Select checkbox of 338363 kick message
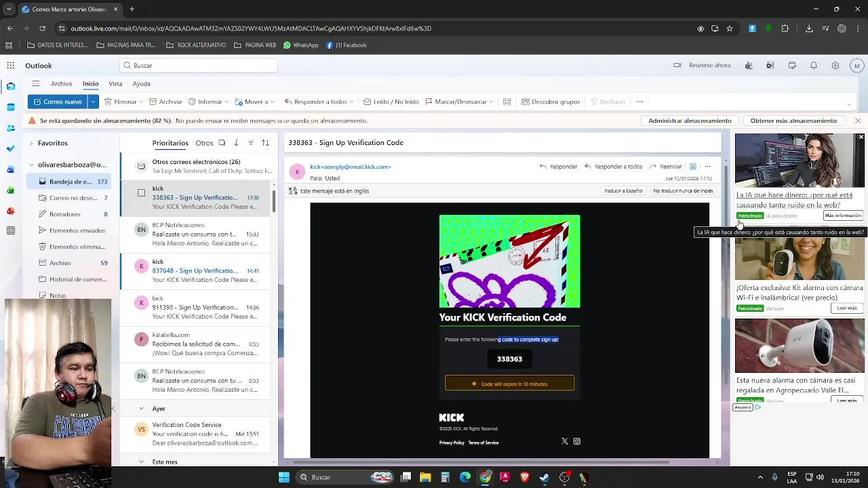868x488 pixels. tap(141, 192)
